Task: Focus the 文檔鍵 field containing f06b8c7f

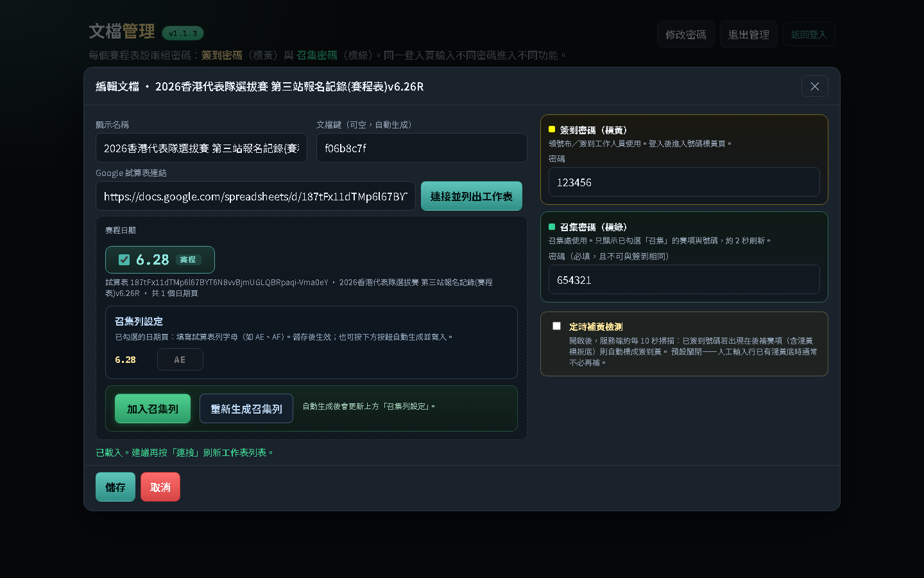Action: pyautogui.click(x=422, y=148)
